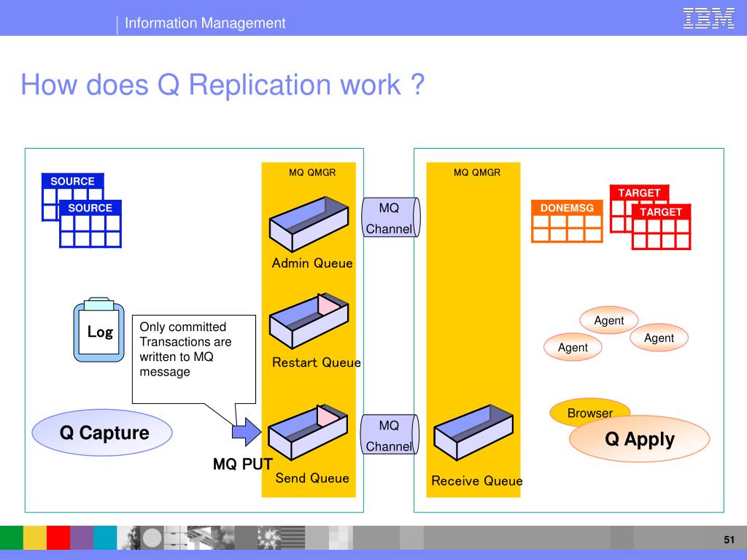Select the Receive Queue box icon

[x=473, y=432]
